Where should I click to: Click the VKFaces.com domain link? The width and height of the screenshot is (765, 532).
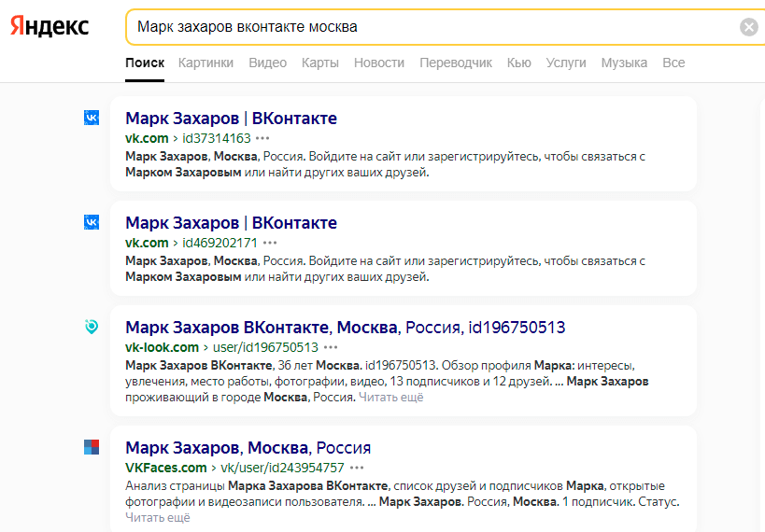(166, 468)
